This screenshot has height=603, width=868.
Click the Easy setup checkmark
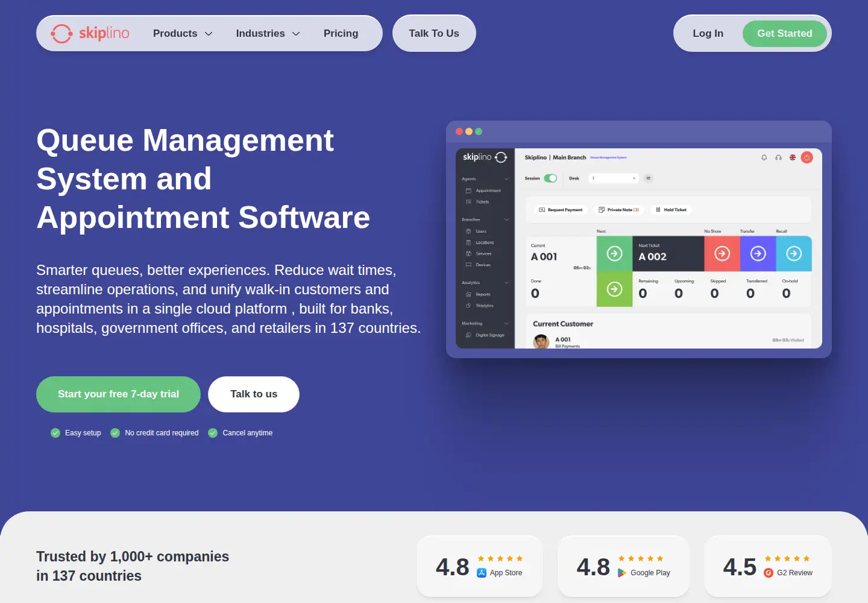pos(55,433)
